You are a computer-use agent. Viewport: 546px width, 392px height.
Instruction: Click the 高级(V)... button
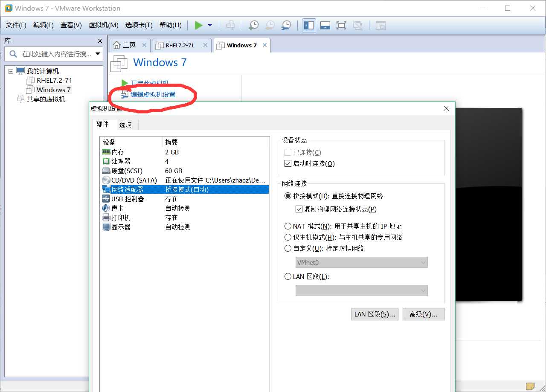tap(424, 314)
